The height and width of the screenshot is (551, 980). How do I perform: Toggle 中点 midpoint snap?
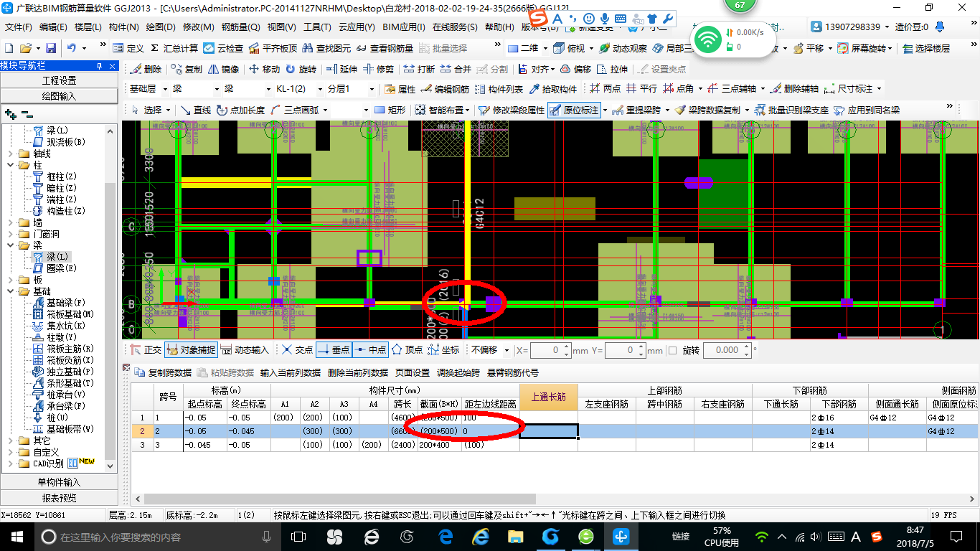coord(369,350)
